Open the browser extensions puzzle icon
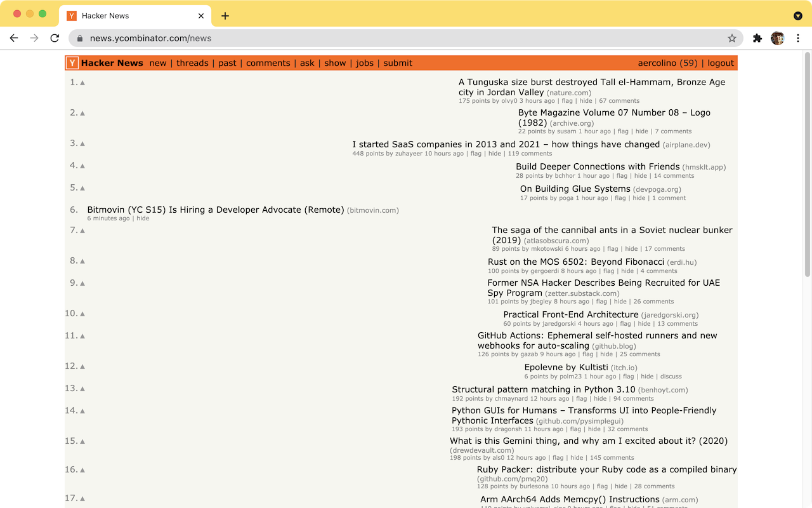 757,38
